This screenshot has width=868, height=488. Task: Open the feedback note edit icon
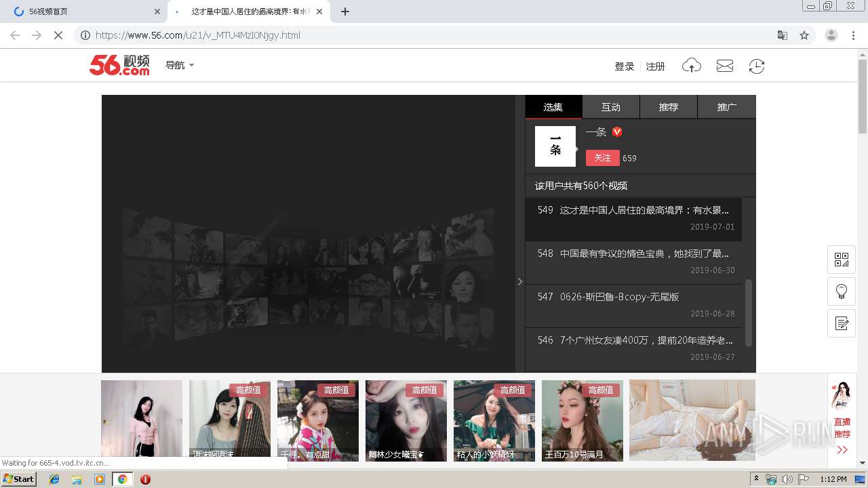tap(842, 323)
